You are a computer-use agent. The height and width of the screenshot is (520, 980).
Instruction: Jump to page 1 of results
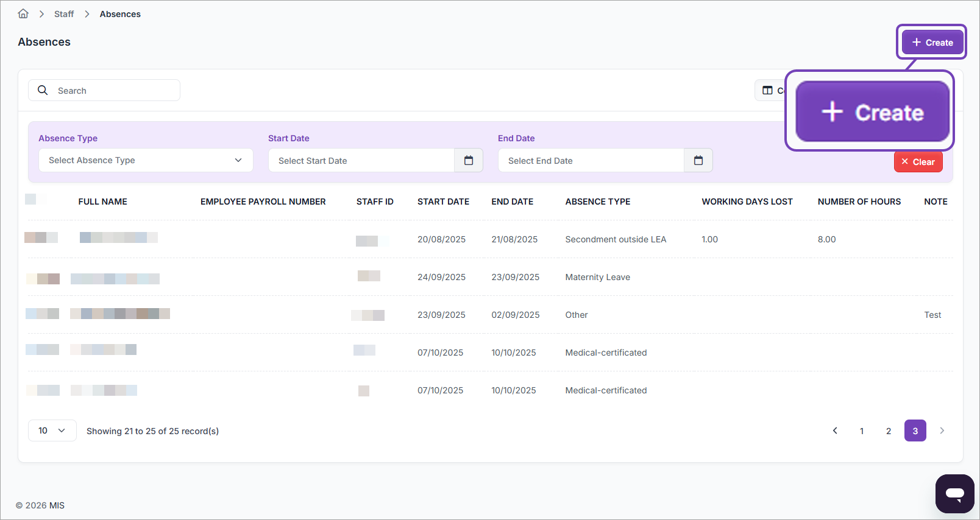(x=862, y=430)
